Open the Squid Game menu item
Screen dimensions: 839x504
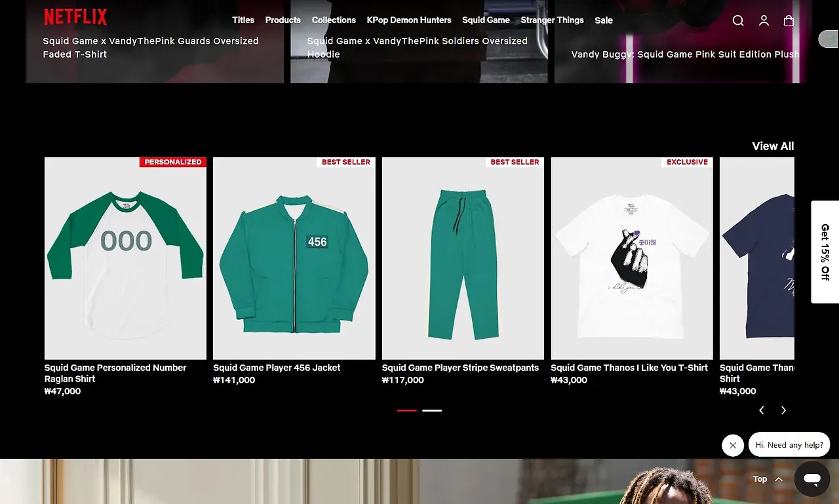(486, 20)
